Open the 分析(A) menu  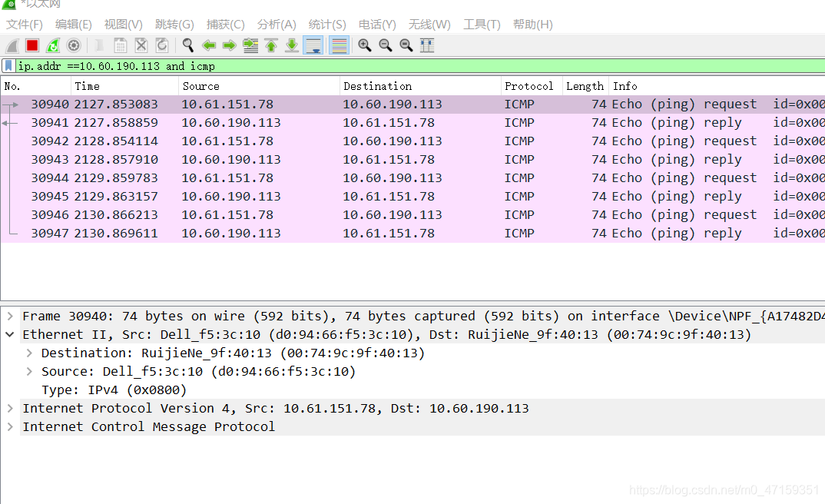[277, 25]
